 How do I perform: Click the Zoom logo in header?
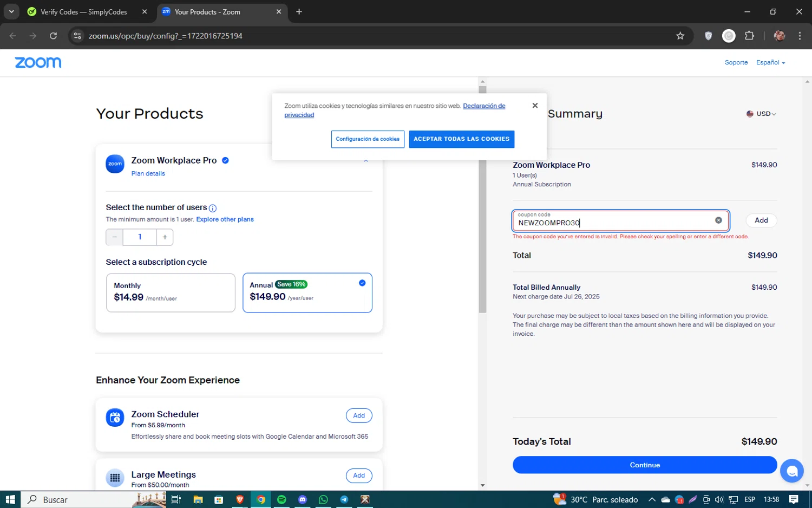38,63
